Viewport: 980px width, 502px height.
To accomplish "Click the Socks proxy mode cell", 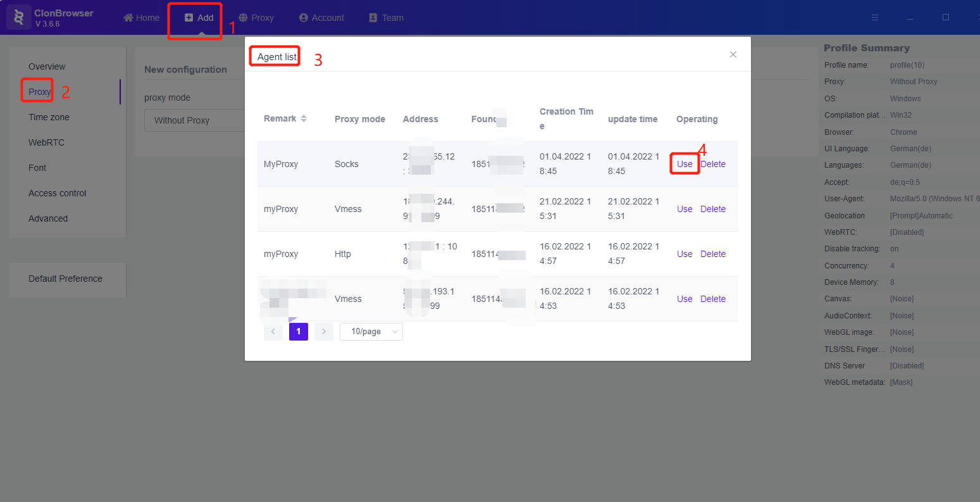I will (x=347, y=164).
